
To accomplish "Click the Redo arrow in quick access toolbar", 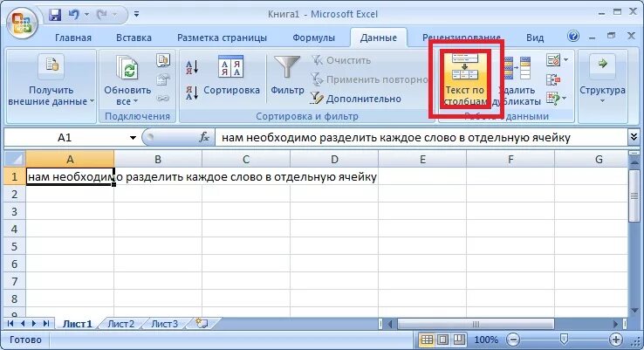I will 102,14.
